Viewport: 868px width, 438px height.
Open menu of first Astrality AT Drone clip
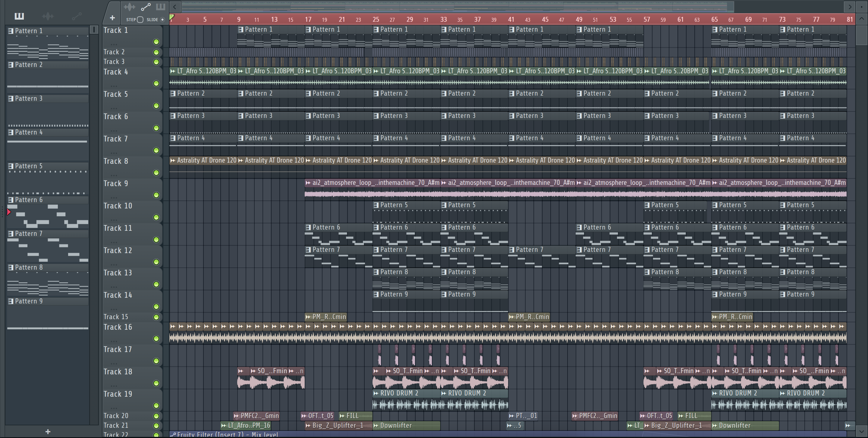point(173,160)
